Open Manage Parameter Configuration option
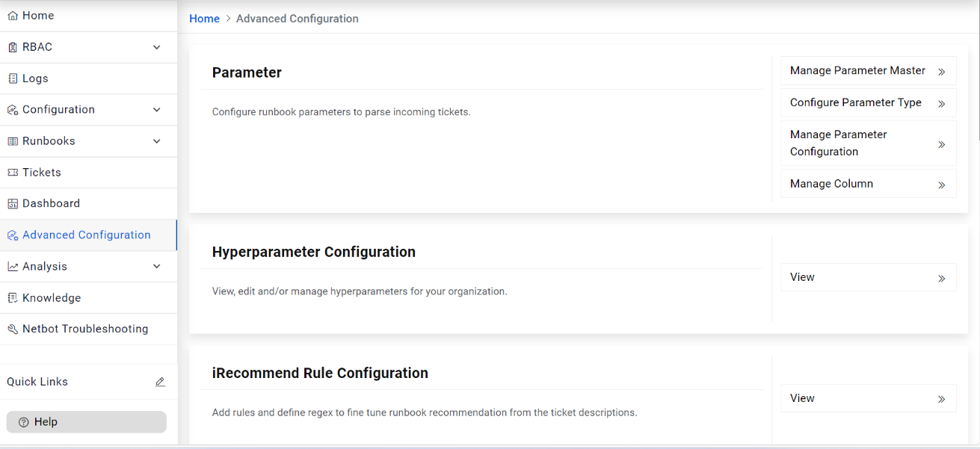Screen dimensions: 980x449 click(868, 143)
